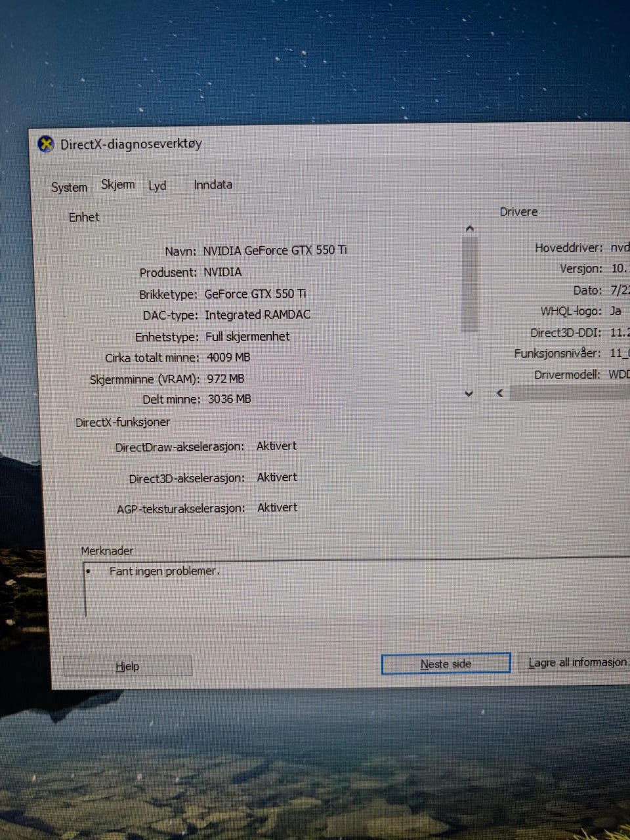Click Navn value NVIDIA GeForce GTX 550 Ti
630x840 pixels.
tap(275, 250)
